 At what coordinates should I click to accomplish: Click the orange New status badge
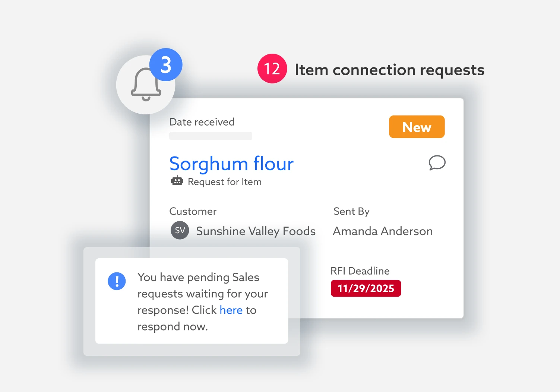click(417, 127)
